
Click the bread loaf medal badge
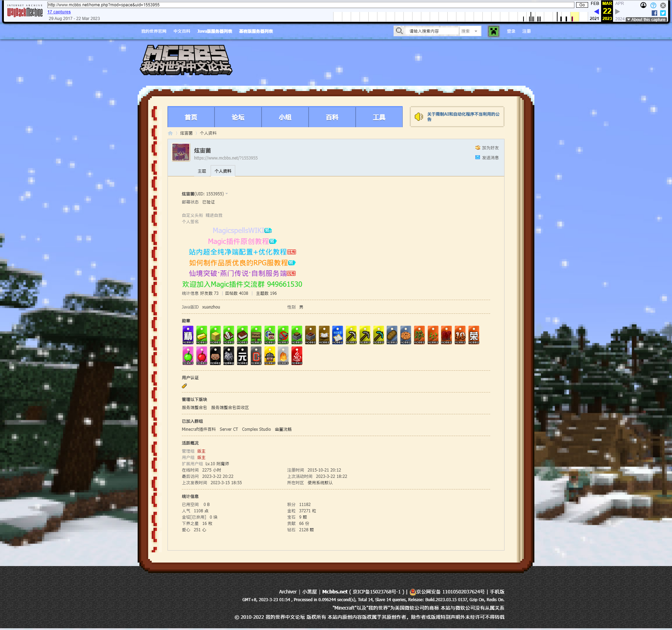click(392, 335)
